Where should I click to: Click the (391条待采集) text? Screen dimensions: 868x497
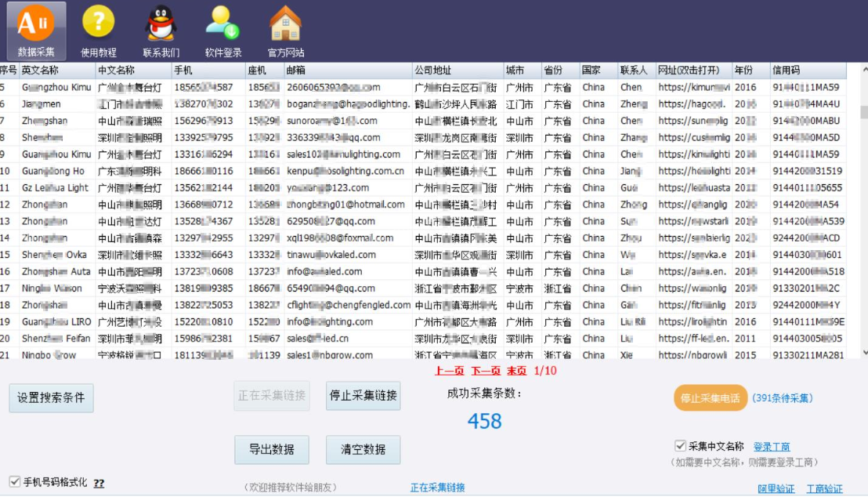tap(782, 398)
